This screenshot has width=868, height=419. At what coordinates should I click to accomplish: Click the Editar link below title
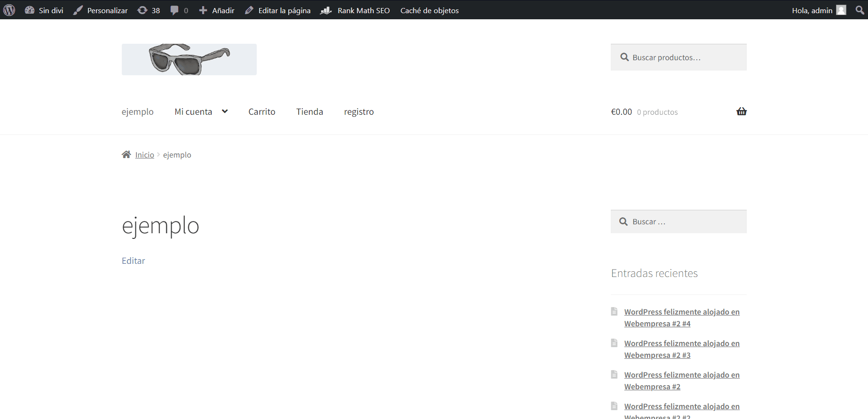pos(133,261)
